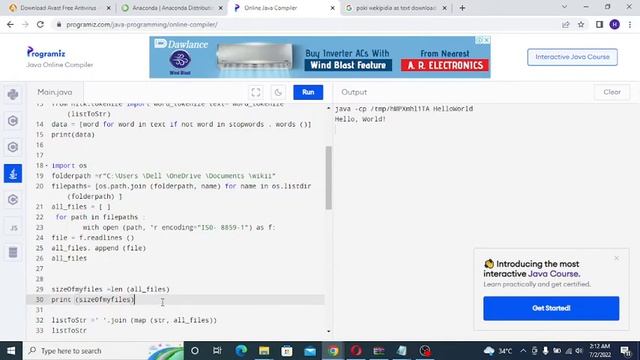The height and width of the screenshot is (360, 640).
Task: Open volume control in tray
Action: (x=579, y=351)
